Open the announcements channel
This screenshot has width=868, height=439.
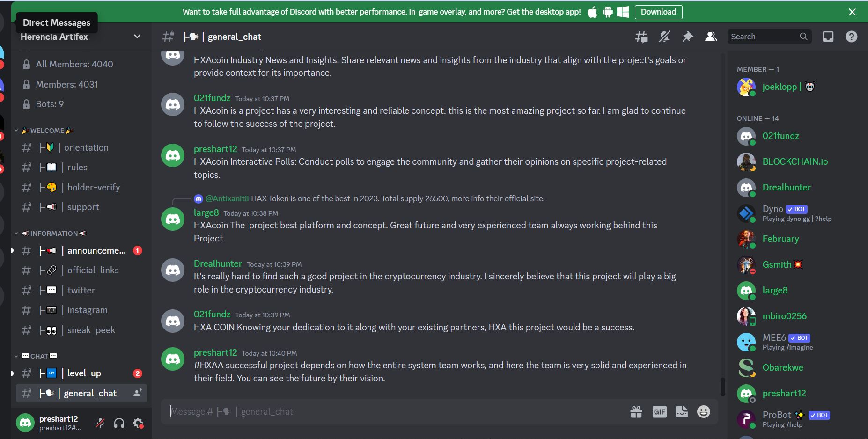click(81, 251)
